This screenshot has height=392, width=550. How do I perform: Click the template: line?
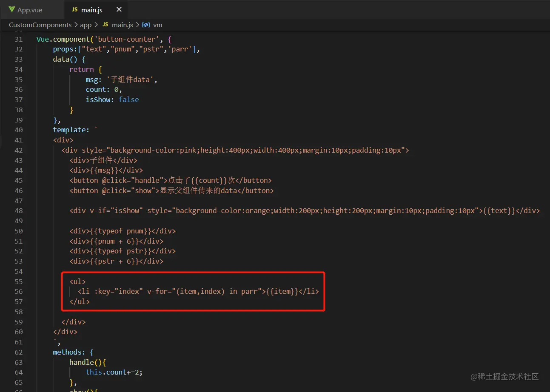click(75, 130)
